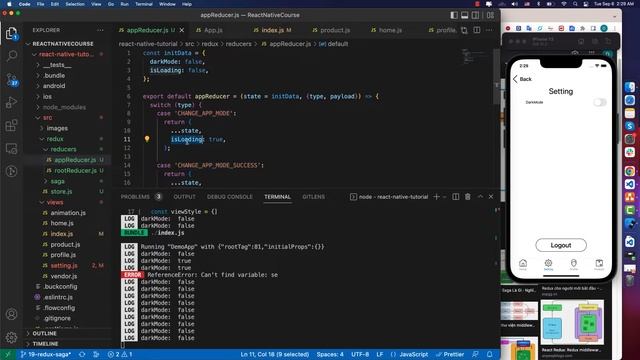Screen dimensions: 640x360
Task: Click Spaces: 4 indentation setting
Action: [330, 354]
